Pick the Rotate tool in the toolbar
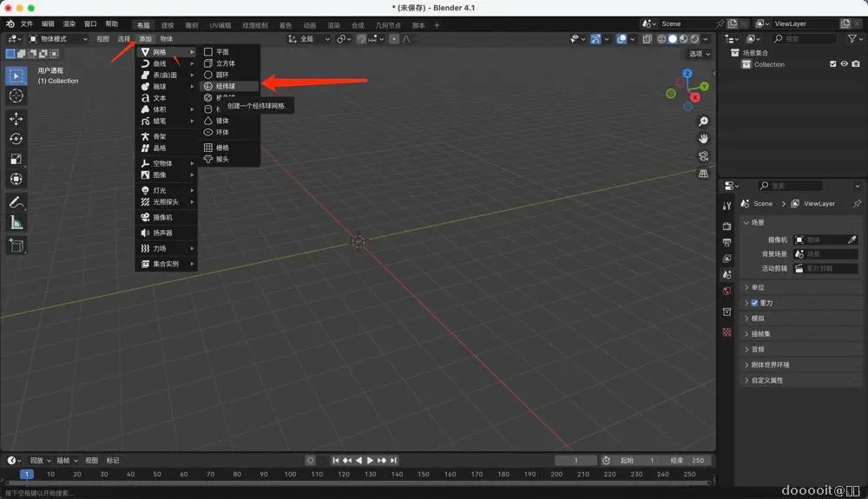This screenshot has height=499, width=868. (x=16, y=139)
